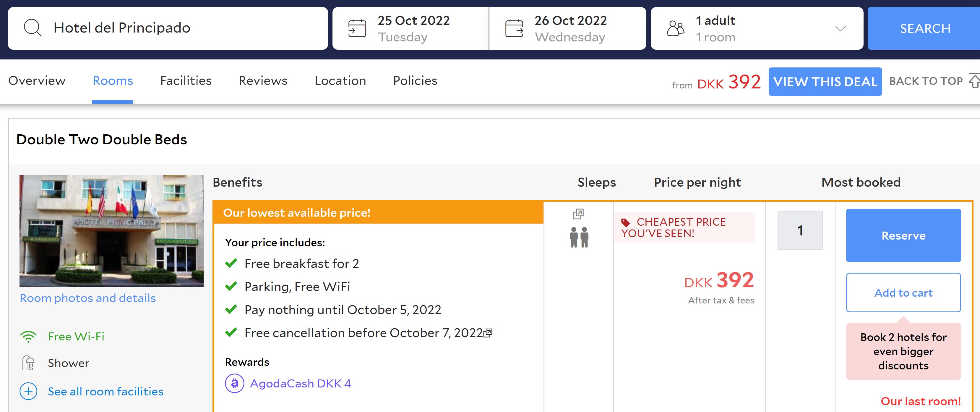
Task: Open "Room photos and details" link
Action: coord(87,298)
